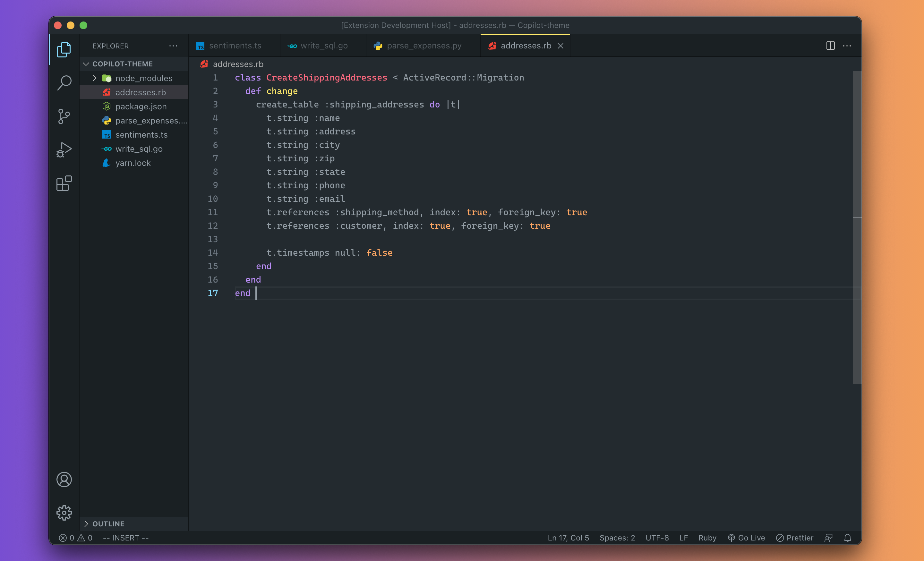Screen dimensions: 924x561
Task: Expand the OUTLINE section
Action: [x=108, y=523]
